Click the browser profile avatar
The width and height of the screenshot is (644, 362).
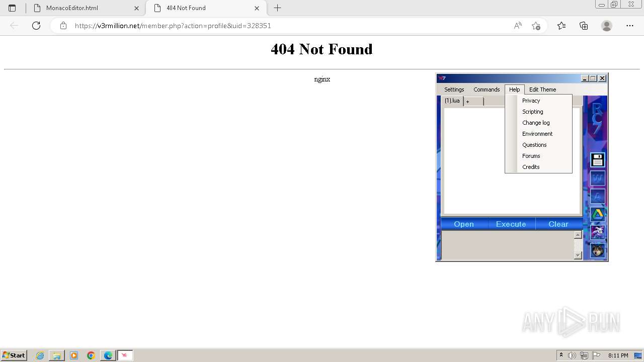(607, 26)
